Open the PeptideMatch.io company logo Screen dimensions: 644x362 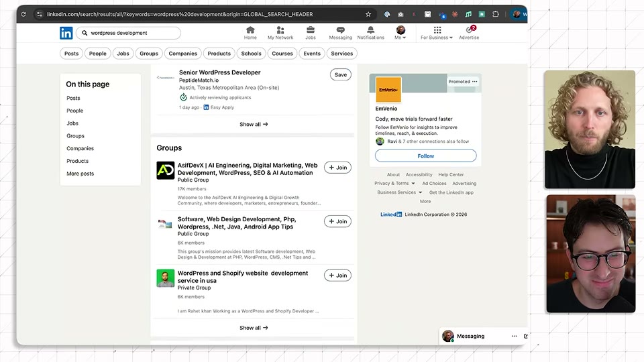point(166,77)
